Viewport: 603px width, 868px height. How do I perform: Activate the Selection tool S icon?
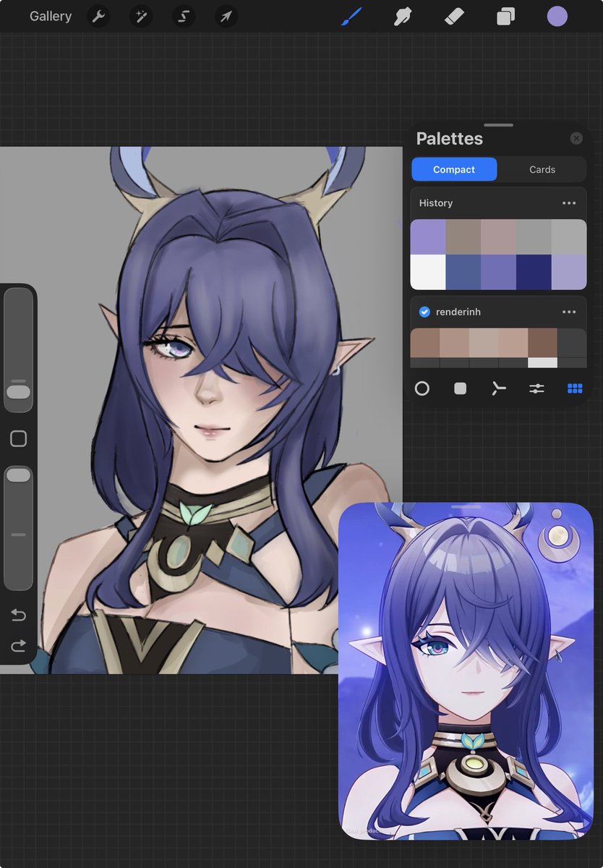point(184,16)
